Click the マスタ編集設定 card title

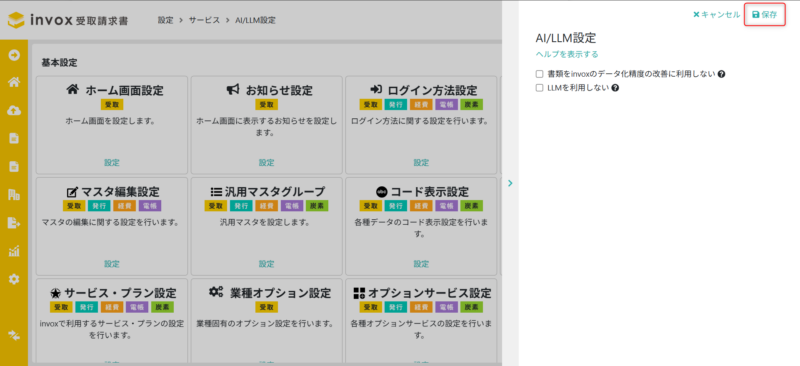[x=120, y=192]
